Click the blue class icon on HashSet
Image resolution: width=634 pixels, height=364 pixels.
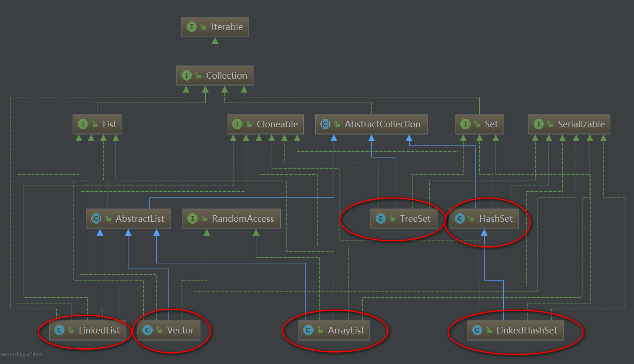[460, 219]
